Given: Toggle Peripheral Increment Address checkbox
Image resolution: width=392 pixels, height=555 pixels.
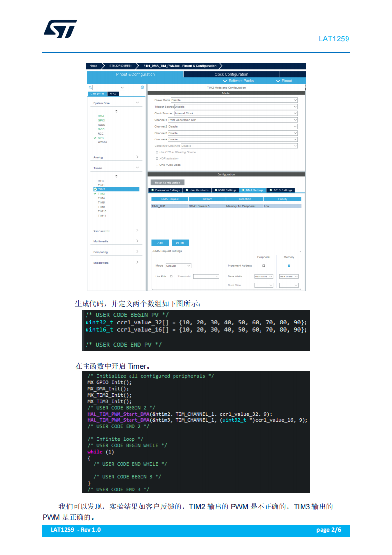Looking at the screenshot, I should coord(264,266).
